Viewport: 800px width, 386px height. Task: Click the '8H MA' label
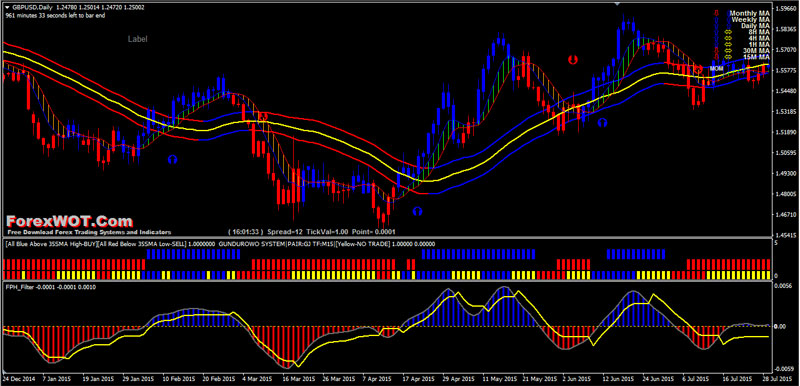click(x=759, y=32)
